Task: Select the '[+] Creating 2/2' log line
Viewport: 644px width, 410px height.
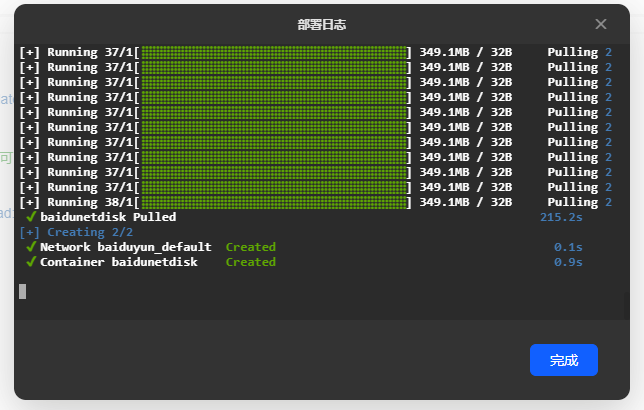Action: click(76, 232)
